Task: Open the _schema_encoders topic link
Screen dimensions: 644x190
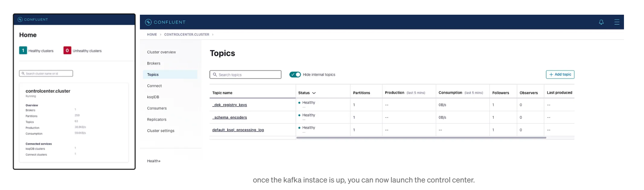Action: coord(229,118)
